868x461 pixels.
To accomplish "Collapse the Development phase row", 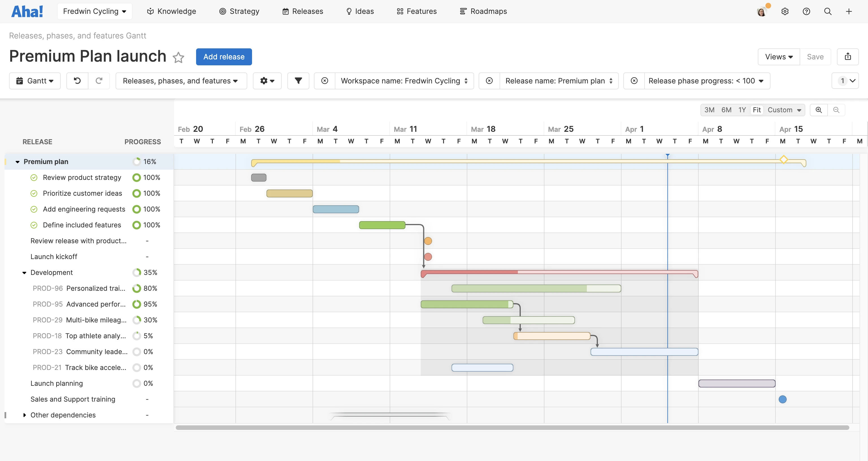I will [24, 272].
